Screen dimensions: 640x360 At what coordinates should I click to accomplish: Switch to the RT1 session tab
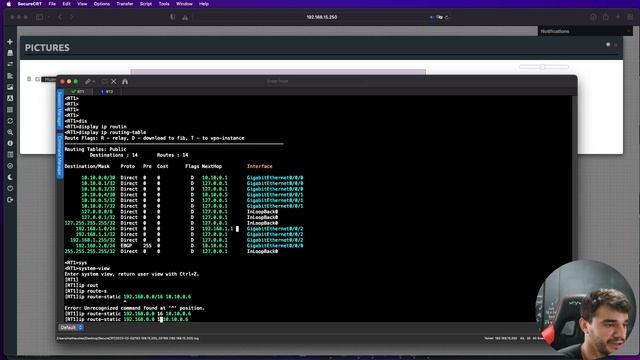78,91
